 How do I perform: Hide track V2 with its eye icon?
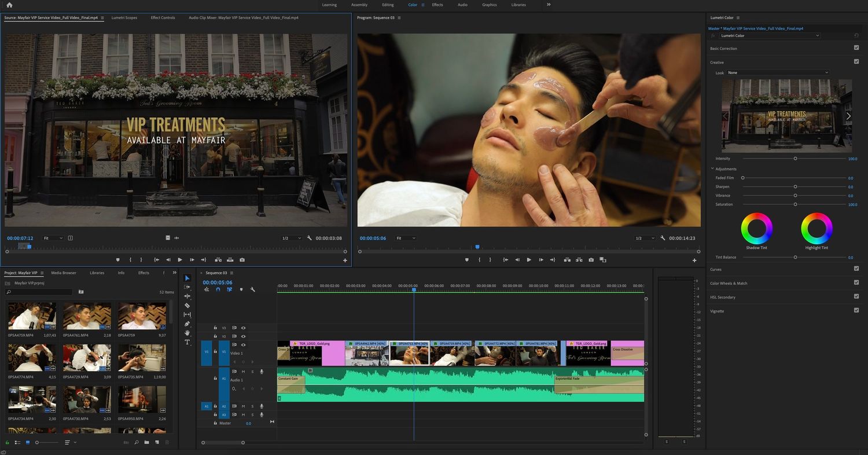[x=243, y=336]
